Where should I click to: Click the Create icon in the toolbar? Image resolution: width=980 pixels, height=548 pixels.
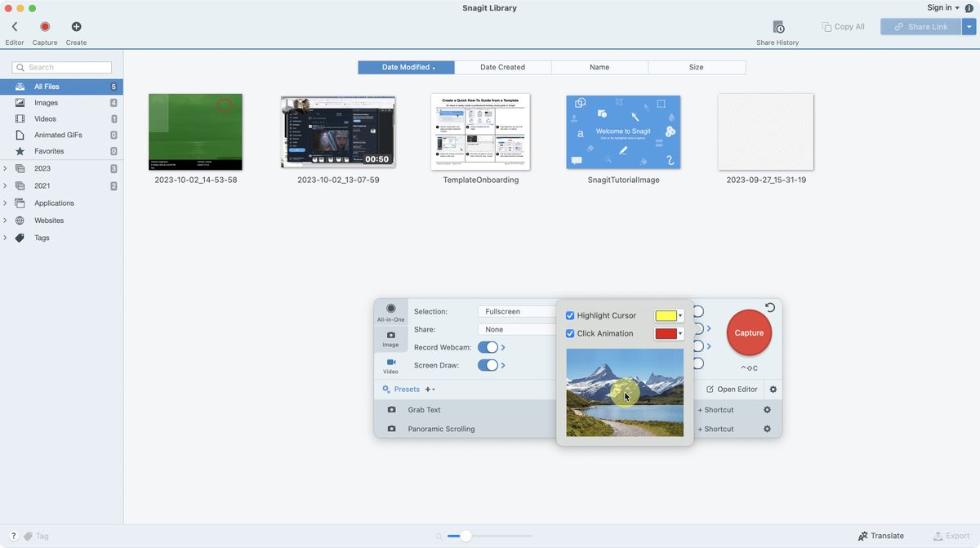click(76, 26)
